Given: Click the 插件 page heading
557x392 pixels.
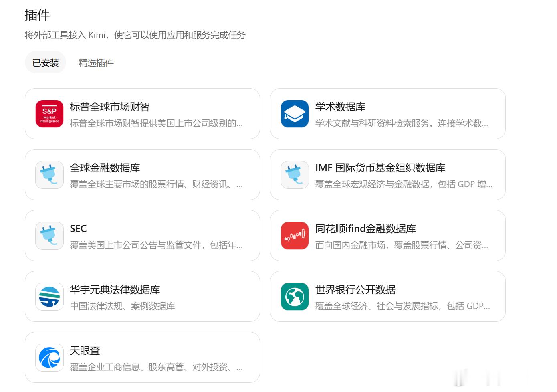Looking at the screenshot, I should click(37, 15).
